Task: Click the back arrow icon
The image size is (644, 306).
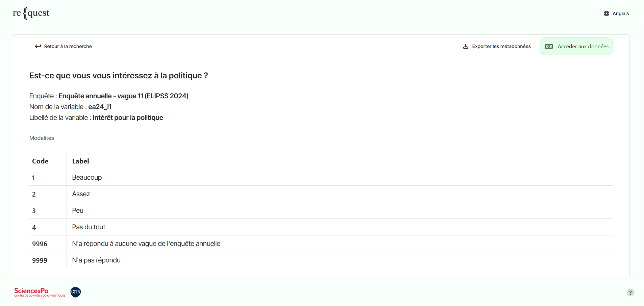Action: tap(38, 46)
